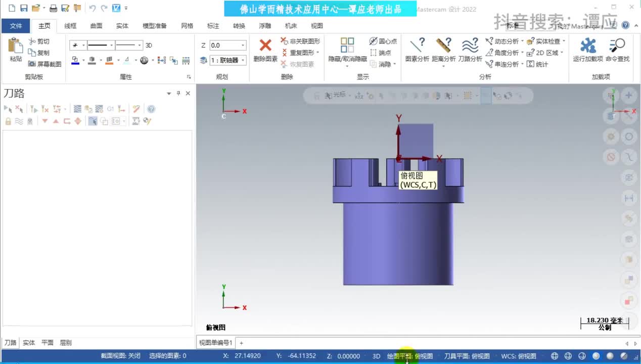The width and height of the screenshot is (641, 364).
Task: Open the line width dropdown
Action: [139, 45]
